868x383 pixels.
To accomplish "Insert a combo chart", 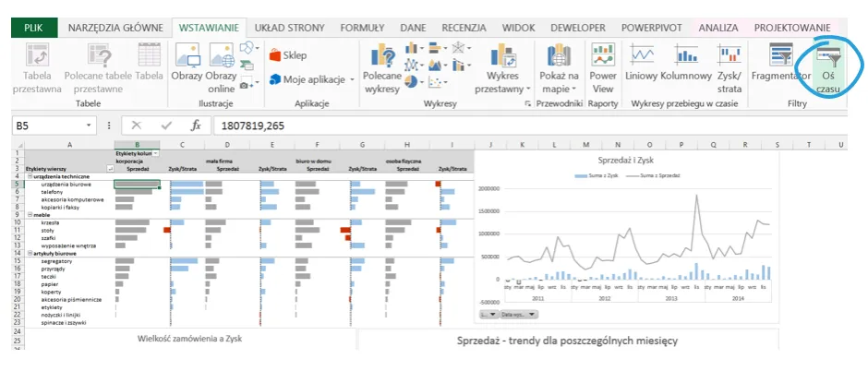I will 461,66.
